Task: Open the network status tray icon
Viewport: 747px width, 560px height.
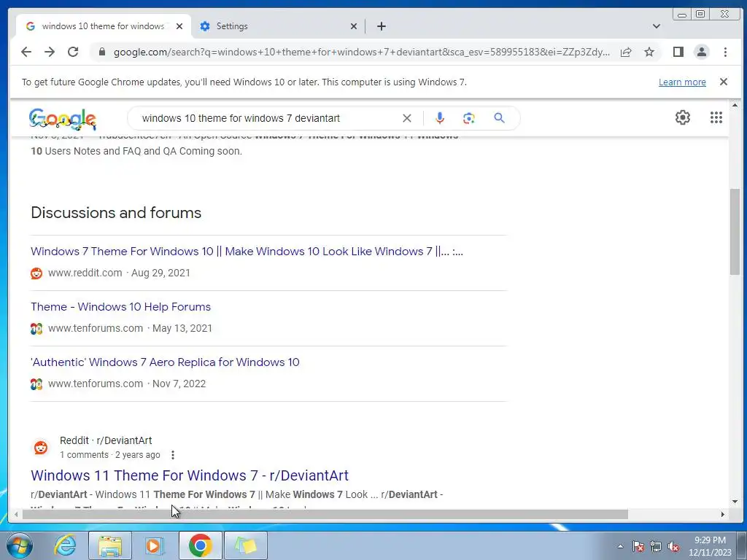Action: [x=656, y=546]
